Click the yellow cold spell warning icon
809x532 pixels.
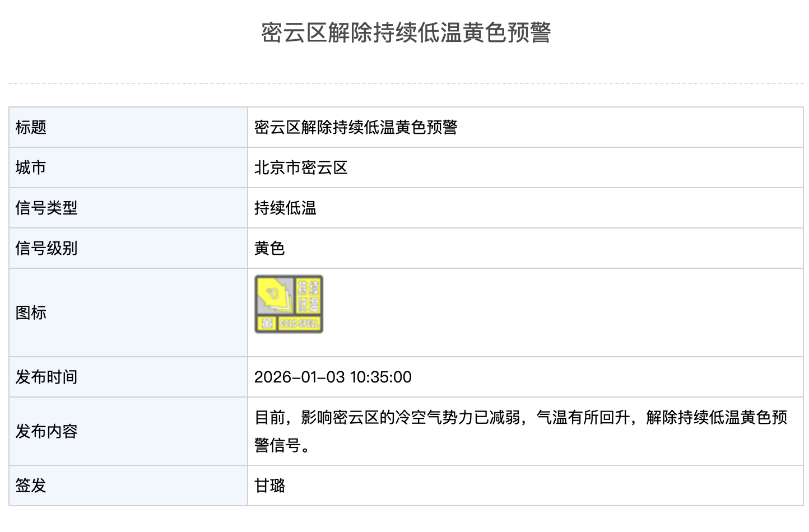[289, 304]
